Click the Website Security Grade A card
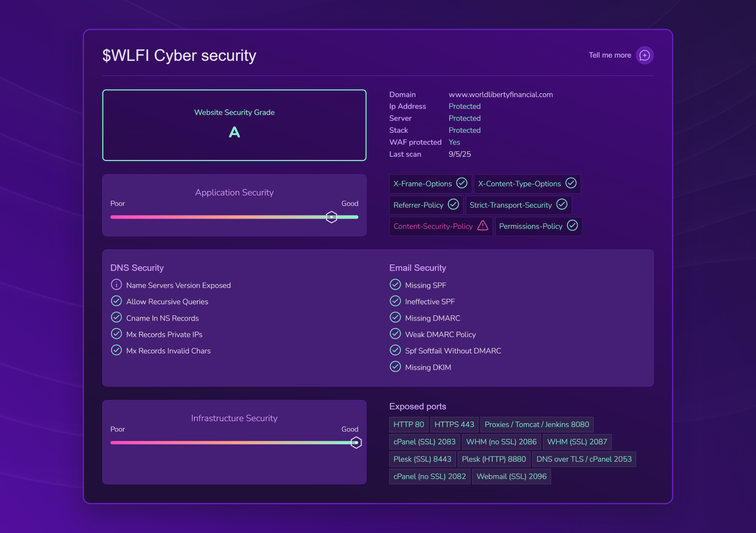The image size is (756, 533). (234, 125)
